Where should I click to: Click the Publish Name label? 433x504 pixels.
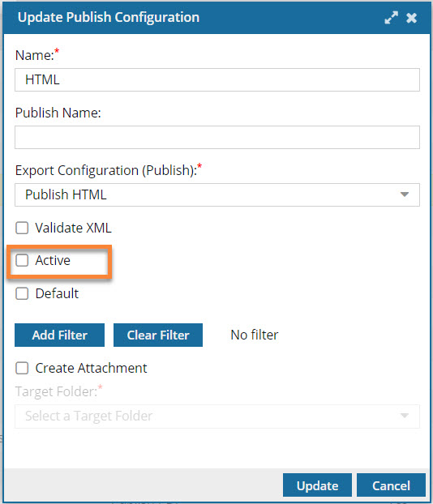58,113
